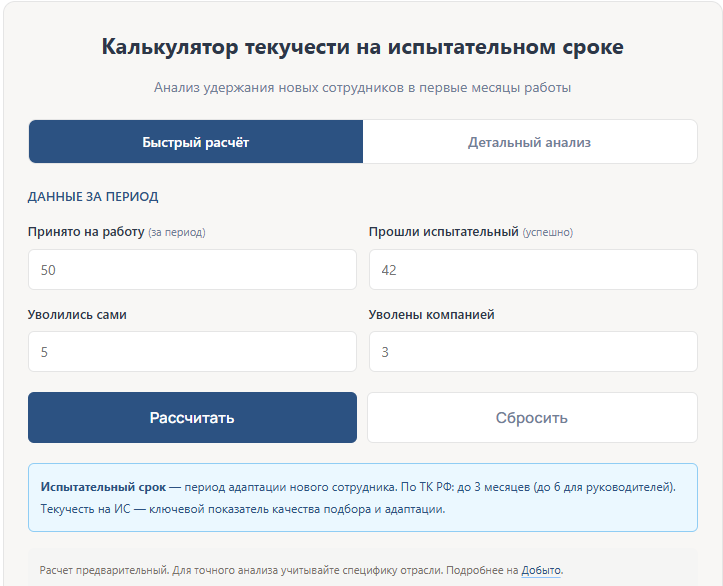
Task: Switch to the Быстрый расчёт tab
Action: click(196, 142)
